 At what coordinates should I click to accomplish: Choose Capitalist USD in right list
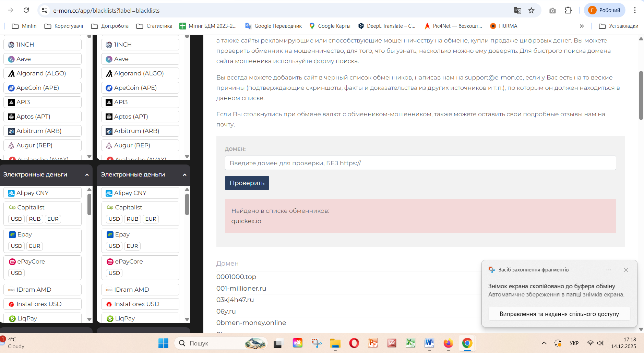coord(114,219)
